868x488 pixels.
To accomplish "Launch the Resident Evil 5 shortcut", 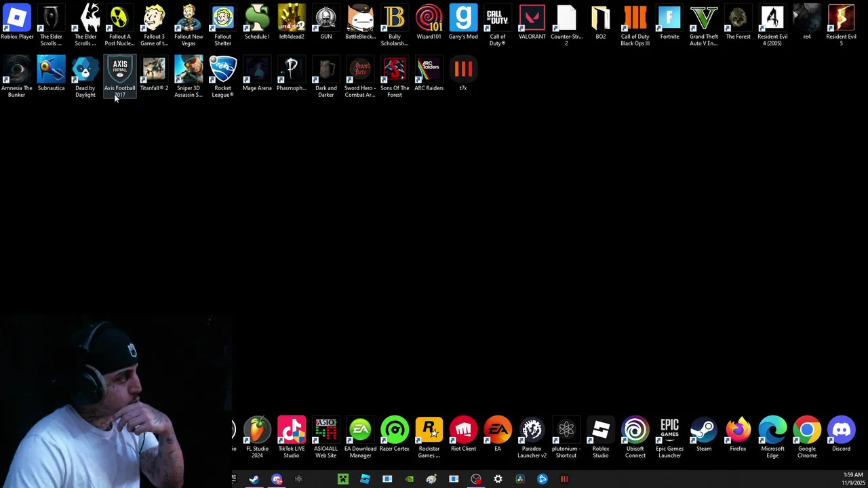I will tap(841, 26).
